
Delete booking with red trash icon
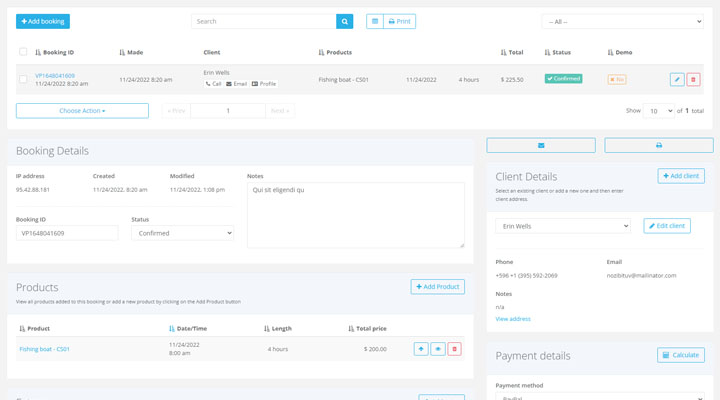click(693, 79)
